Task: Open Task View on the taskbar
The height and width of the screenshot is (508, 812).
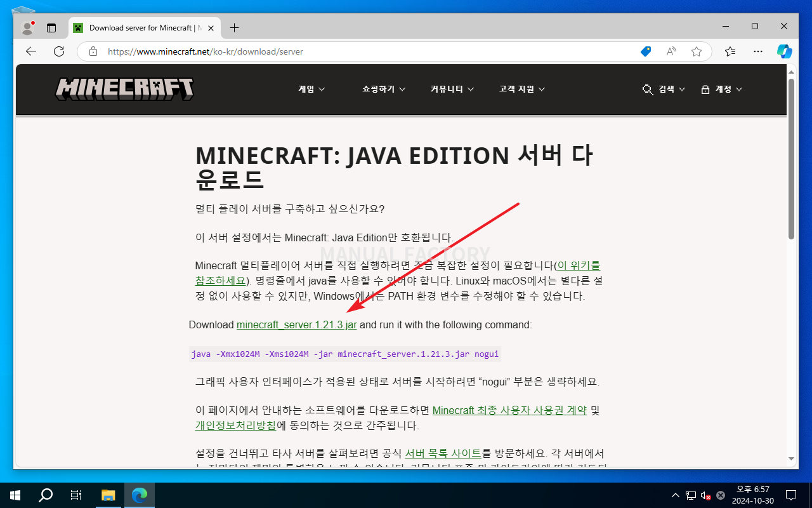Action: pos(76,495)
